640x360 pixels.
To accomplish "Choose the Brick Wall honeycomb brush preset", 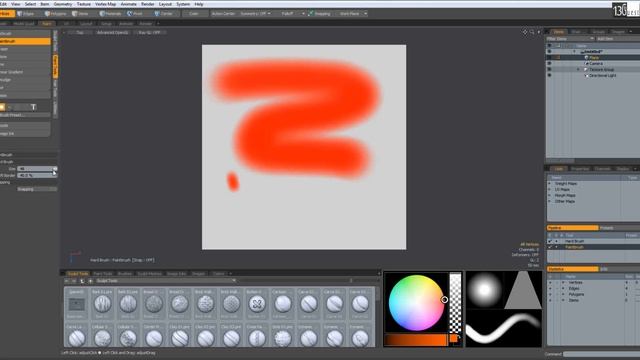I will point(231,304).
